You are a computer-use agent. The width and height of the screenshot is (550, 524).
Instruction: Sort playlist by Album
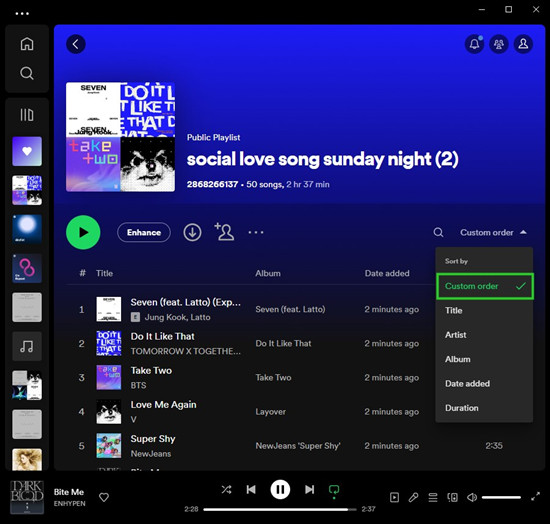tap(484, 359)
